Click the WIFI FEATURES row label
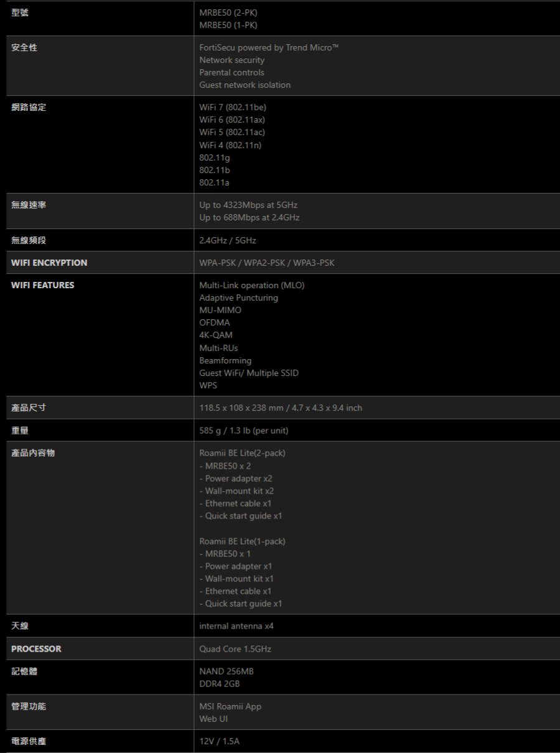Screen dimensions: 560x753 point(42,285)
